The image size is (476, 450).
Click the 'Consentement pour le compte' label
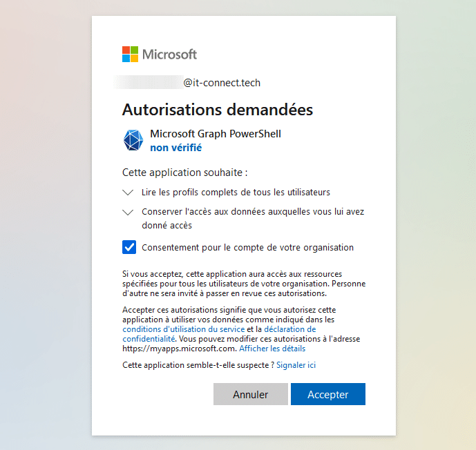click(x=247, y=247)
